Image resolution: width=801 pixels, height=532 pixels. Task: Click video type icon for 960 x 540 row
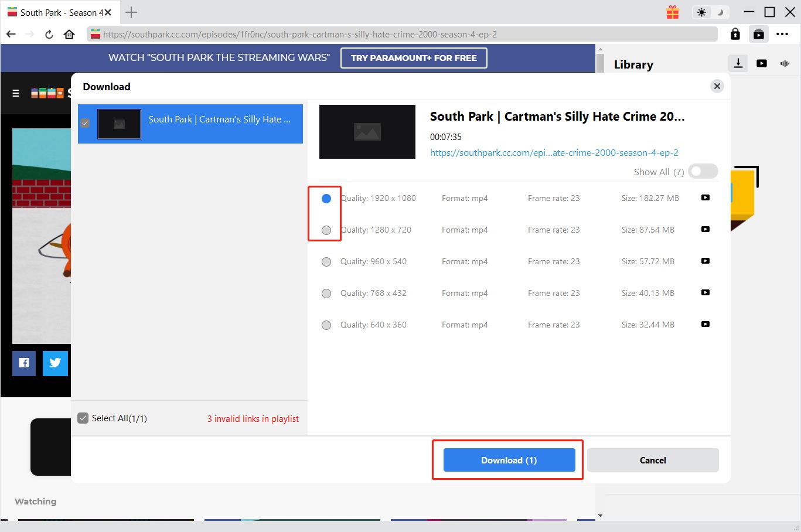tap(705, 261)
